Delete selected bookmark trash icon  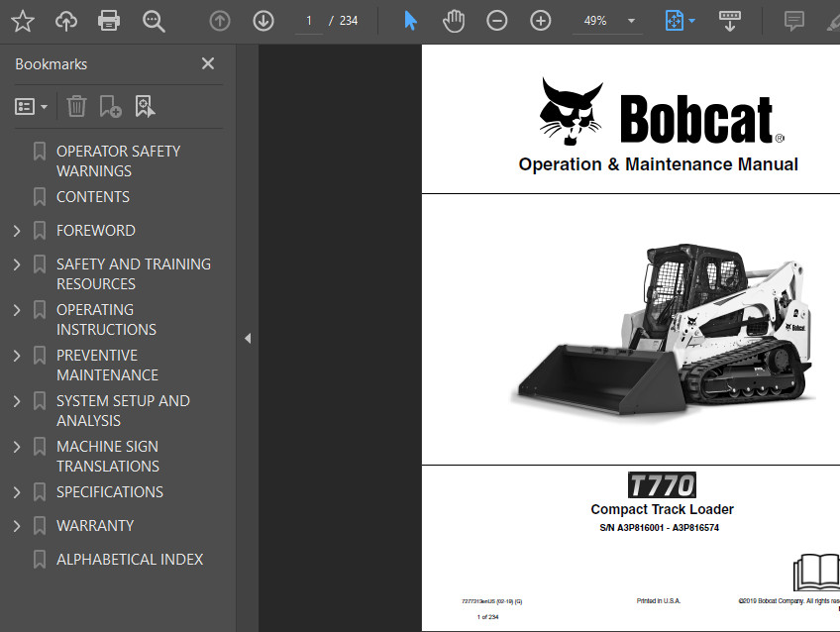coord(76,106)
